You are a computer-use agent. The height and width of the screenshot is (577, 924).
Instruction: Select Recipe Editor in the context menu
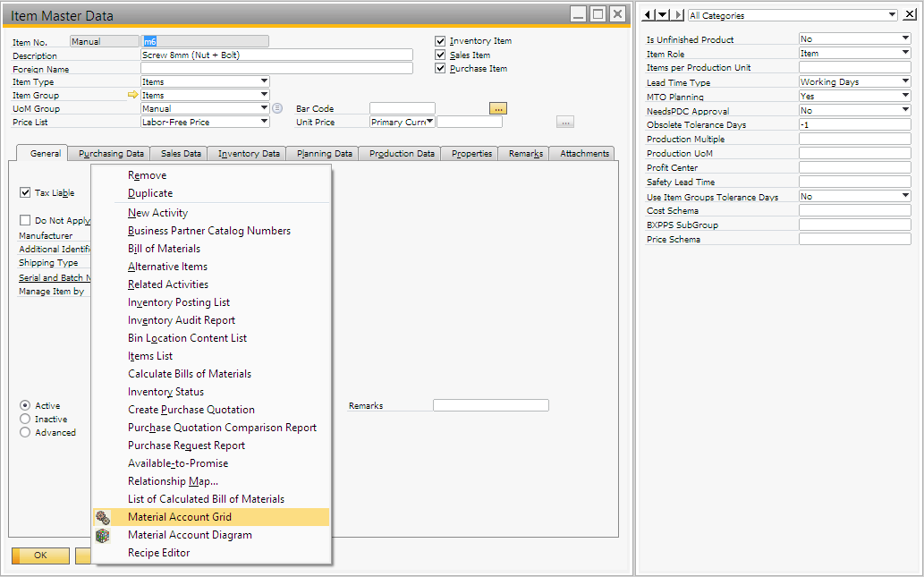point(158,553)
